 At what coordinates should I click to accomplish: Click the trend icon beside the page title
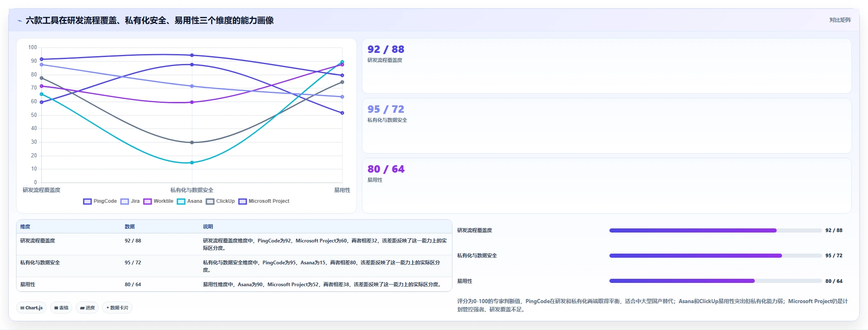click(x=19, y=21)
